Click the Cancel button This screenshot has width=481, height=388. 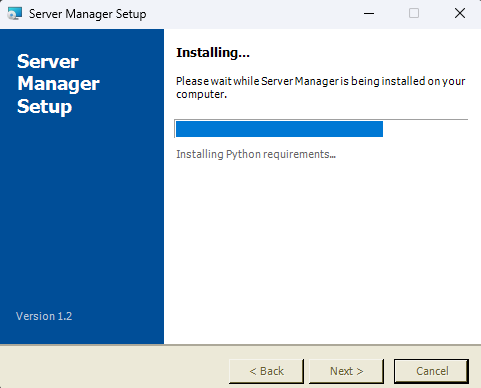tap(432, 371)
